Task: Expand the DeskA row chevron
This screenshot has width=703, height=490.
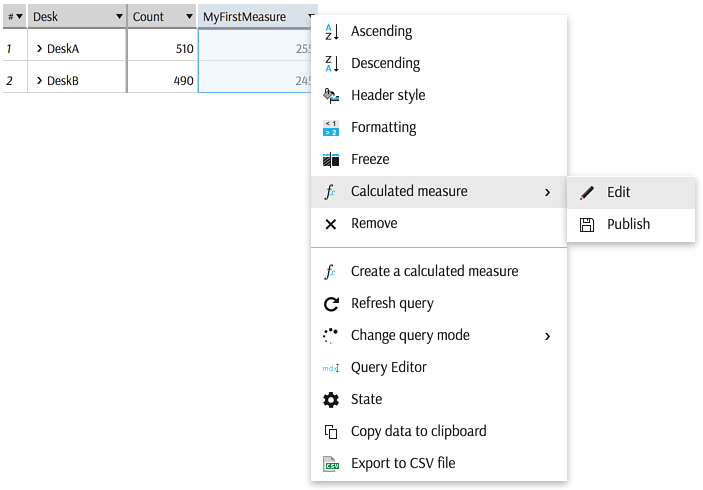Action: [39, 48]
